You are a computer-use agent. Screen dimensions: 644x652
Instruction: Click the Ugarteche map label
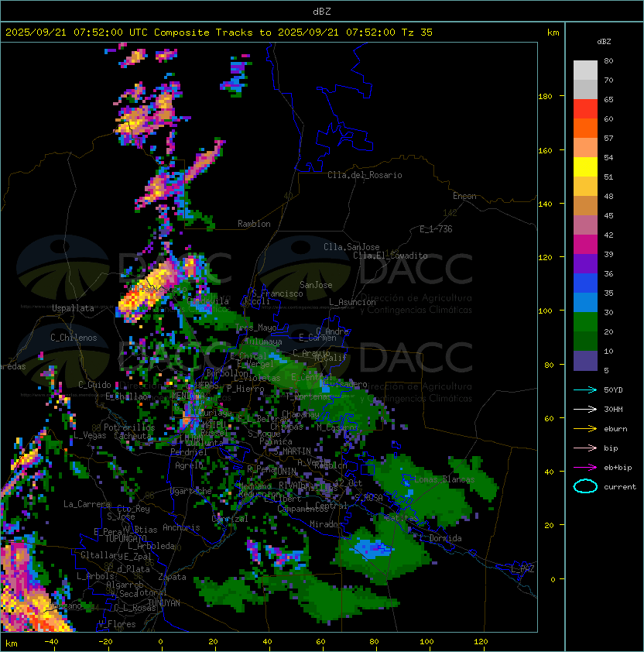[x=191, y=492]
